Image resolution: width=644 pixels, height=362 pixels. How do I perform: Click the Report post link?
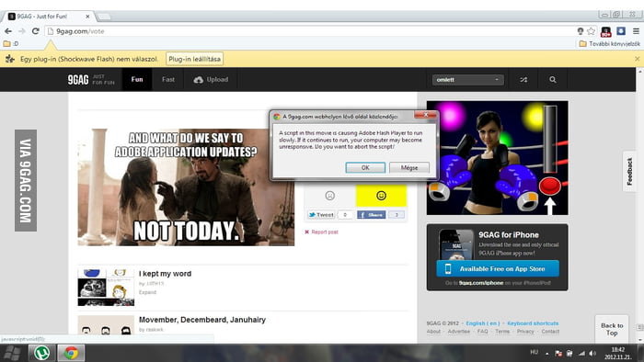[x=321, y=232]
